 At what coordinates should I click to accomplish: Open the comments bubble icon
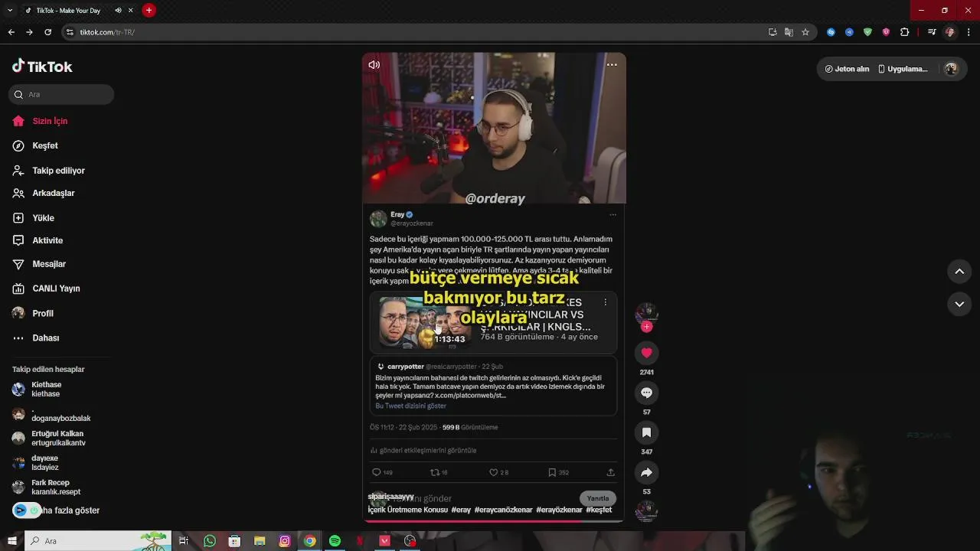click(x=646, y=393)
